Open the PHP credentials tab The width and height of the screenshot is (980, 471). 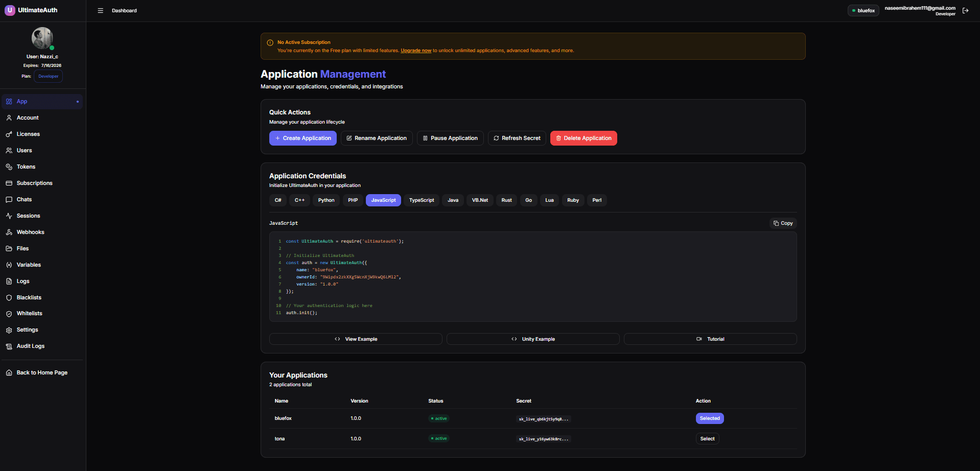coord(353,200)
